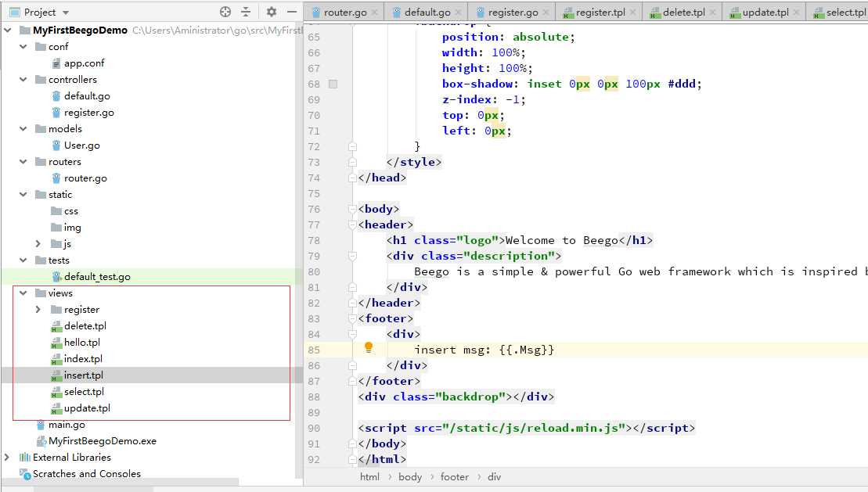Close the router.go tab
The image size is (868, 492).
[375, 13]
